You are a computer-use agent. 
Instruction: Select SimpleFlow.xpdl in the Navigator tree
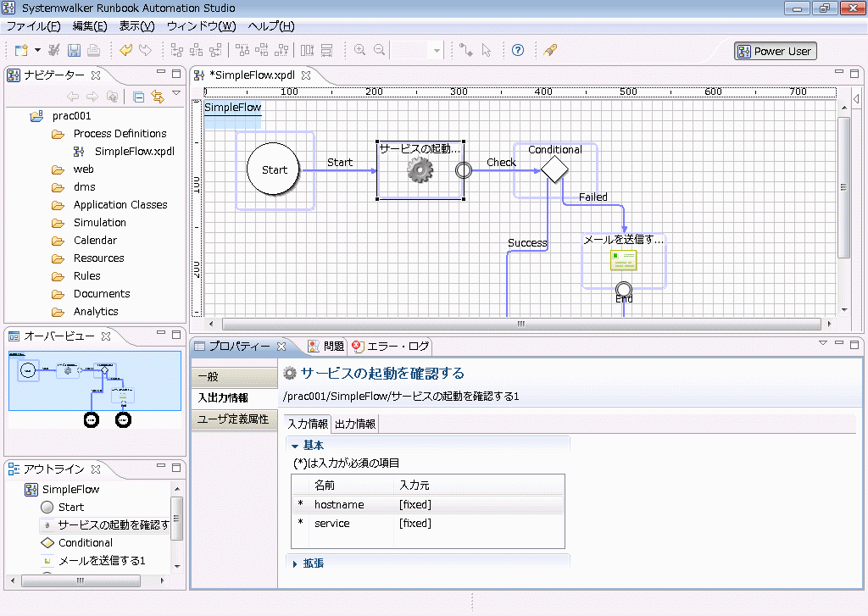[135, 151]
